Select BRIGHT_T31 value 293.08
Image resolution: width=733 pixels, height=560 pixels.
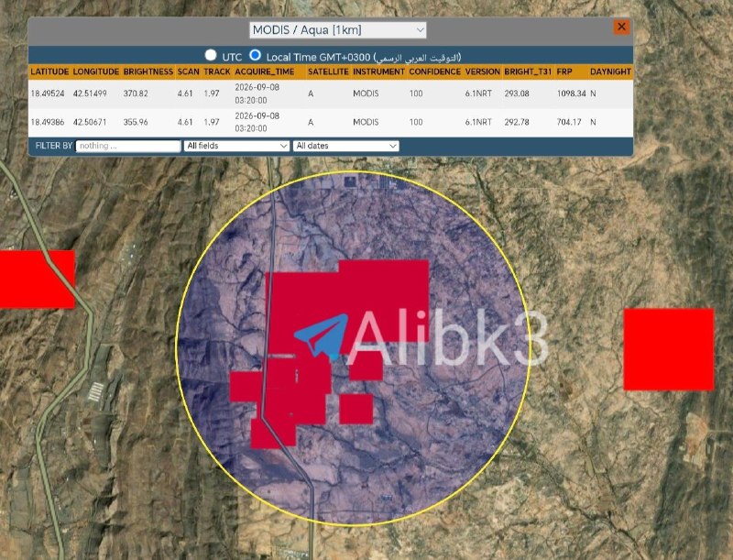click(517, 93)
